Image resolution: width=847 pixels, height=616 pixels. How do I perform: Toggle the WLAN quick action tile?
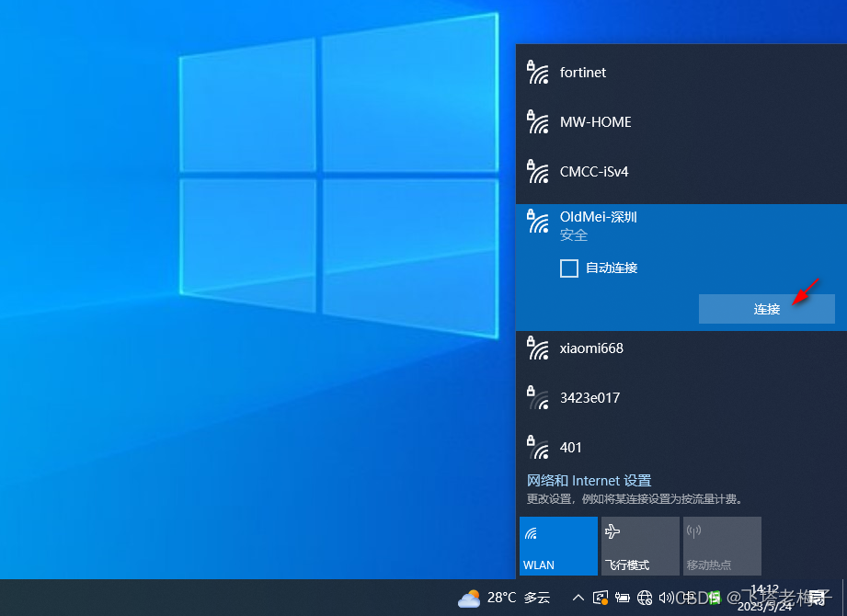(558, 546)
